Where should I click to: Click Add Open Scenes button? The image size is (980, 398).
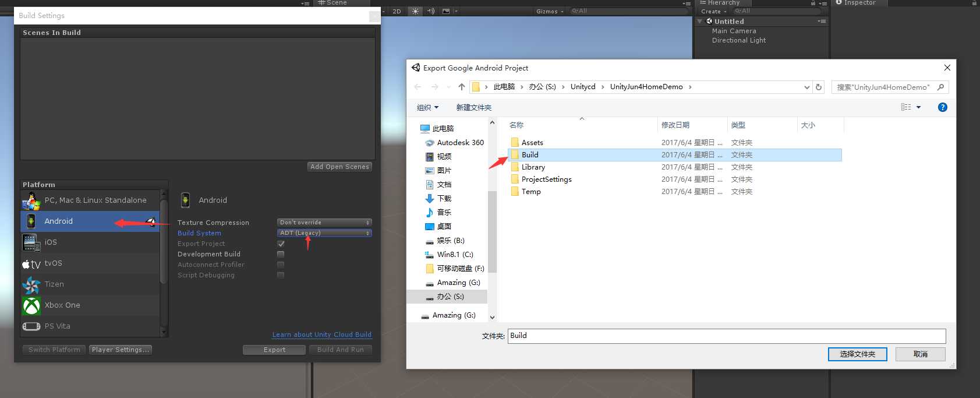point(339,167)
